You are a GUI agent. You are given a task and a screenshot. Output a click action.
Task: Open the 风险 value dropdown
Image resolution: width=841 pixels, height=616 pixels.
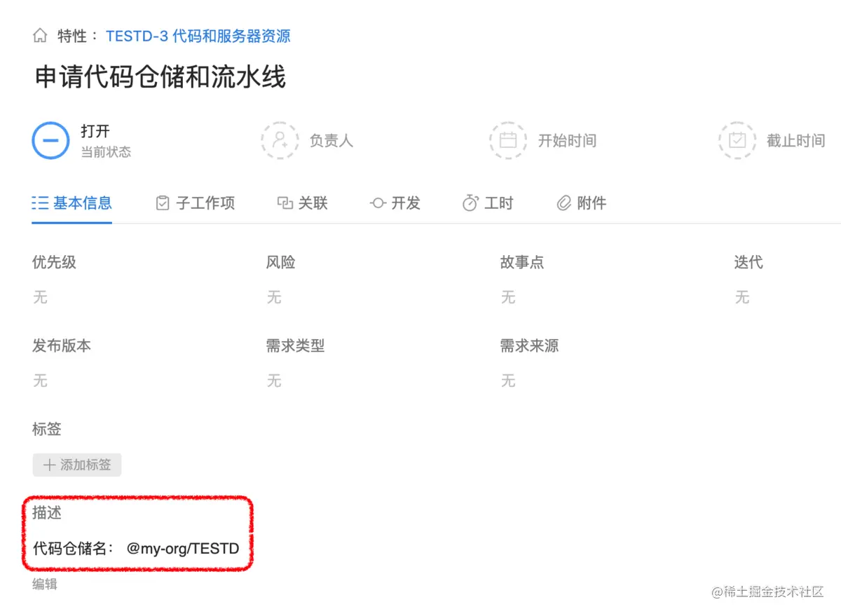pos(274,297)
